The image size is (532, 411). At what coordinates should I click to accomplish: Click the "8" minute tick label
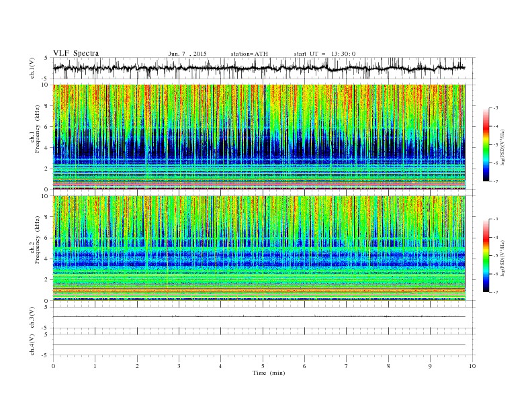(388, 366)
